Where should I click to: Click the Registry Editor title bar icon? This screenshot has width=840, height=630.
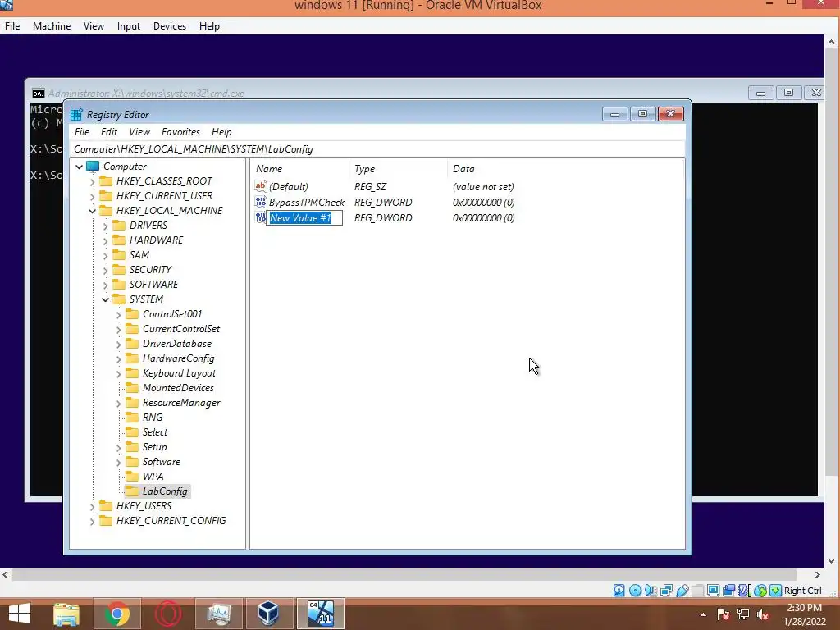pos(76,114)
